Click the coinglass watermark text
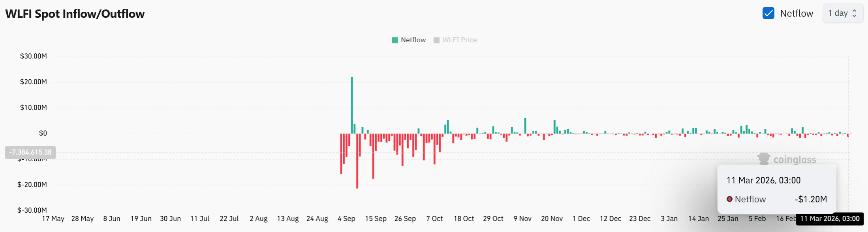 pyautogui.click(x=795, y=160)
